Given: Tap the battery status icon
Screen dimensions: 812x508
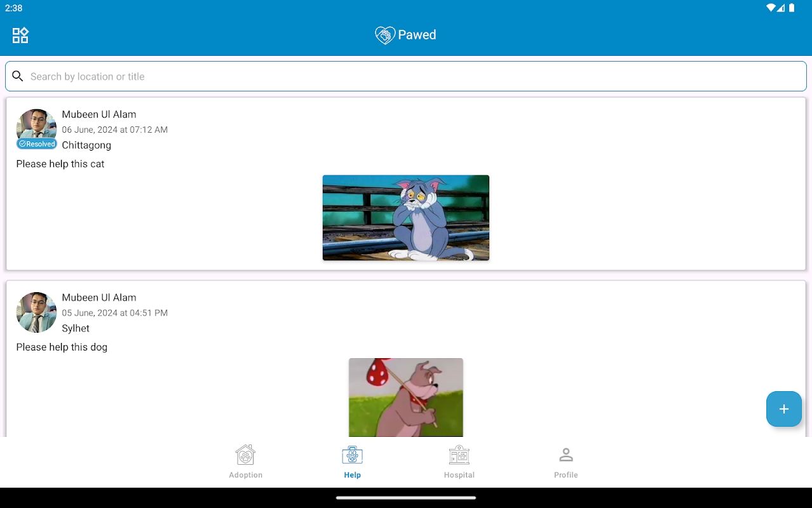Looking at the screenshot, I should point(792,8).
